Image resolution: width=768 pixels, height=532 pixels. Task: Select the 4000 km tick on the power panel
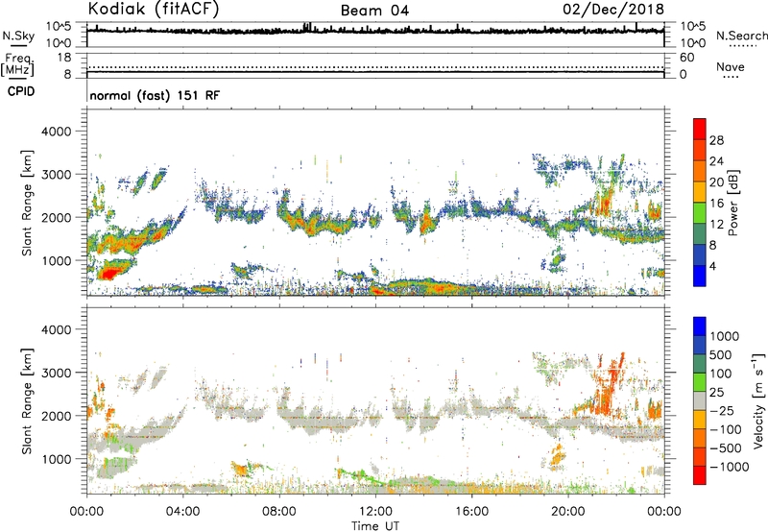pyautogui.click(x=59, y=132)
